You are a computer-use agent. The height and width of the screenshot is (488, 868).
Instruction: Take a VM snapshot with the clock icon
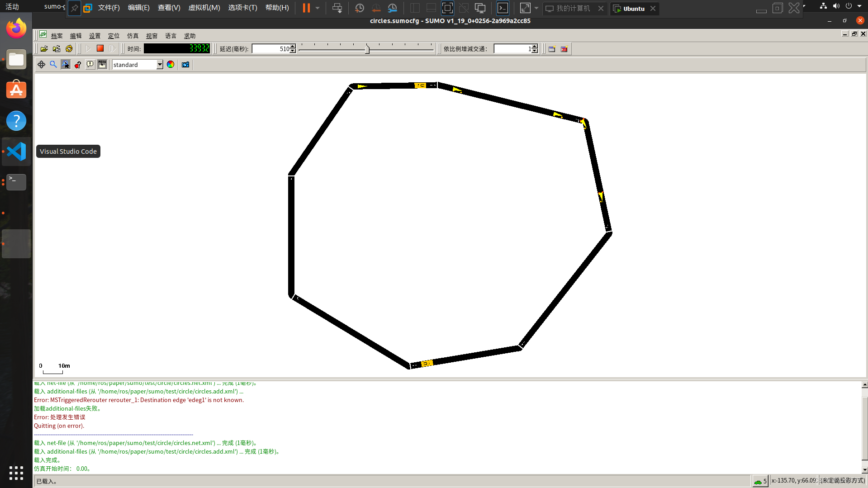tap(360, 8)
